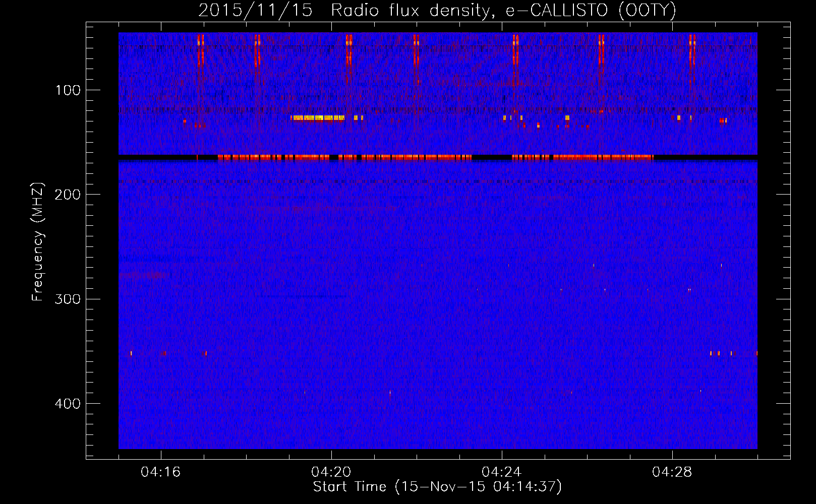Click the 200 frequency tick label
Screen dimensions: 816x504
(x=68, y=195)
